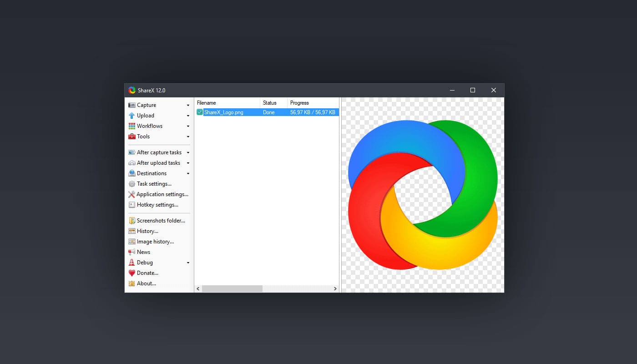This screenshot has width=637, height=364.
Task: Open Hotkey settings
Action: [x=159, y=205]
